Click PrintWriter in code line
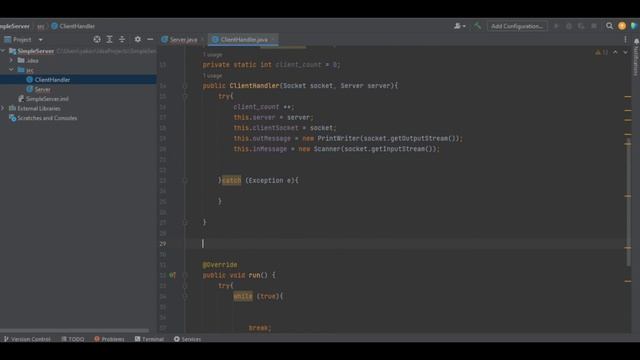 pos(338,138)
